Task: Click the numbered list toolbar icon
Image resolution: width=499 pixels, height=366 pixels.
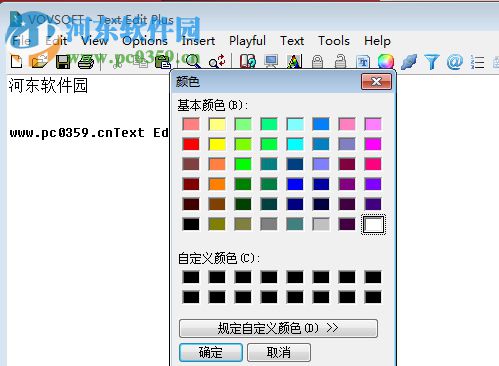Action: coord(478,62)
